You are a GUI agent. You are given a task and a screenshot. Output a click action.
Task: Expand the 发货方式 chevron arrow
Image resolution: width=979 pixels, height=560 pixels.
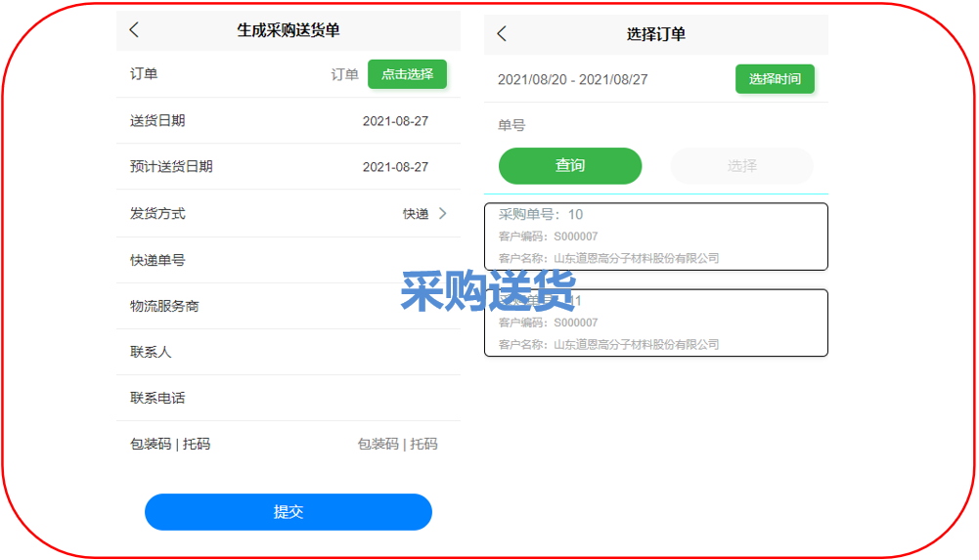[442, 213]
